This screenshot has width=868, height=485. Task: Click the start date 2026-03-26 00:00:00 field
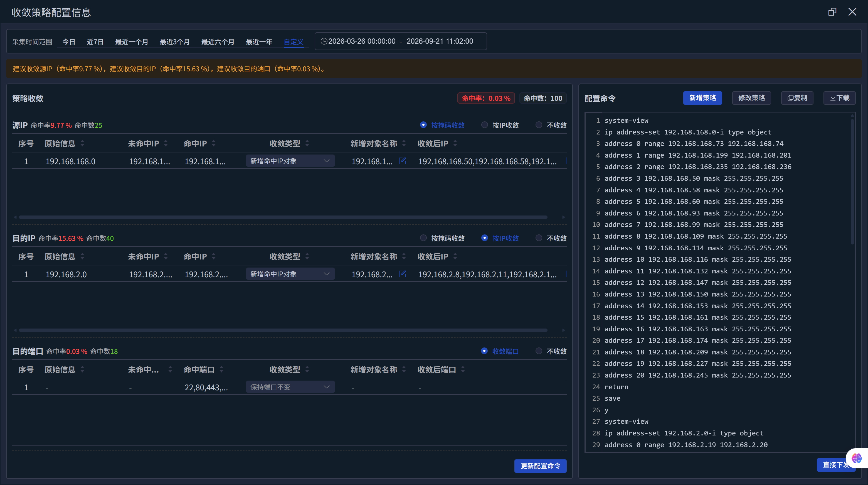click(x=362, y=41)
